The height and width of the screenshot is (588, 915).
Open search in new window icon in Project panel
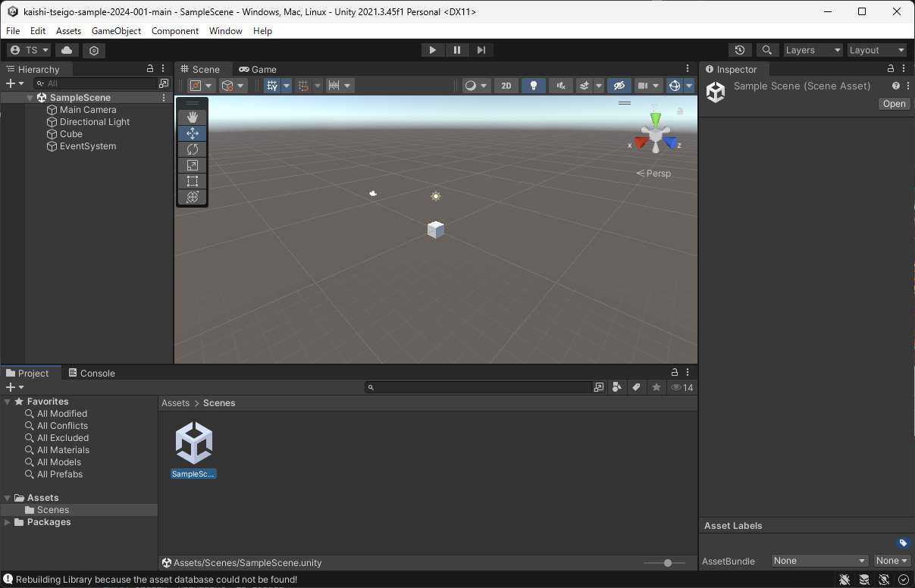pos(599,387)
